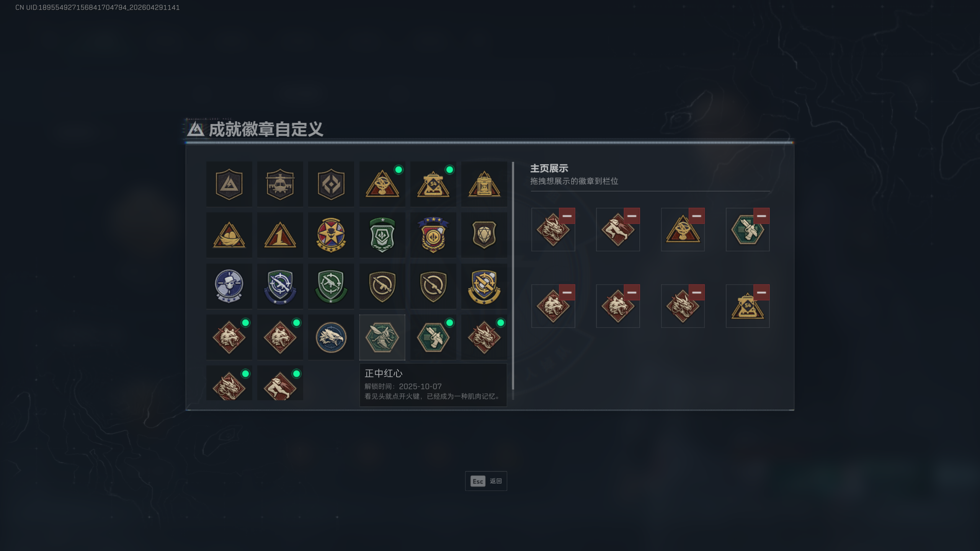Image resolution: width=980 pixels, height=551 pixels.
Task: Select equipped green medic hexagon in grid
Action: (433, 337)
